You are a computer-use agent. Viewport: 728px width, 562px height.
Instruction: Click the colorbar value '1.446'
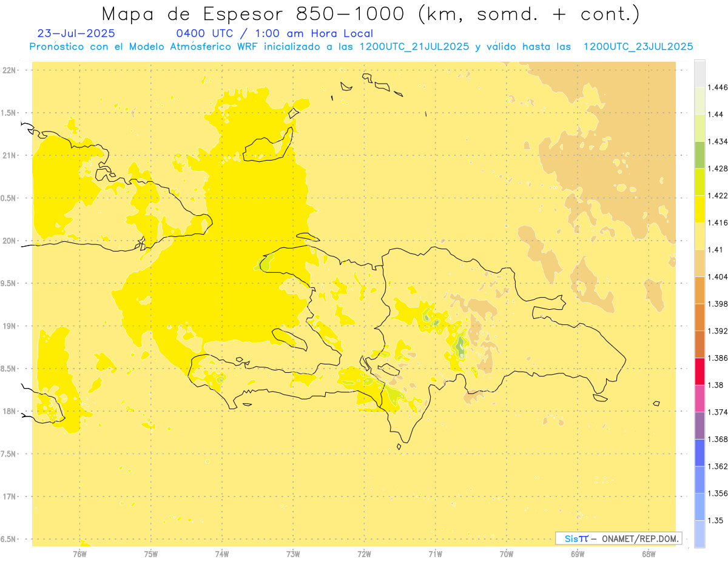pos(717,87)
